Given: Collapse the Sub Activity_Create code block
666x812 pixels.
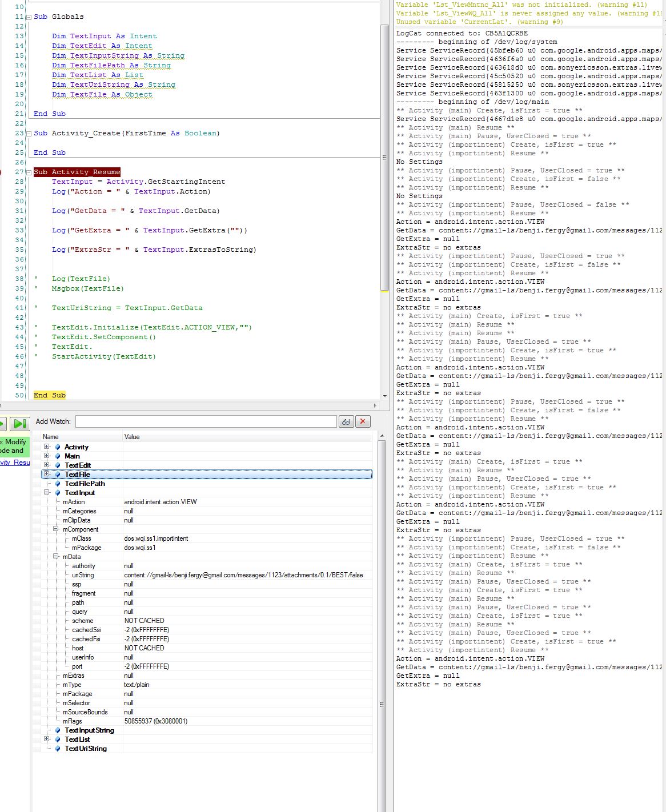Looking at the screenshot, I should pos(29,133).
